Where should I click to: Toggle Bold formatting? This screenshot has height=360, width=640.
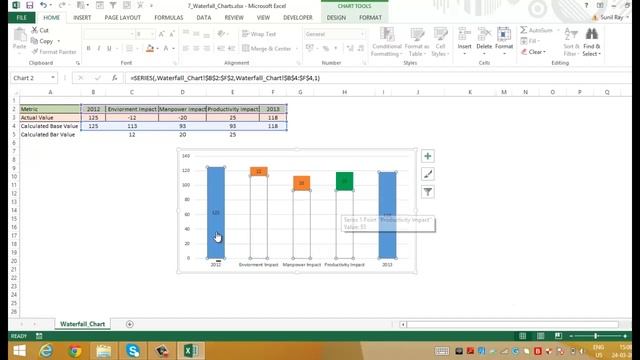coord(88,49)
